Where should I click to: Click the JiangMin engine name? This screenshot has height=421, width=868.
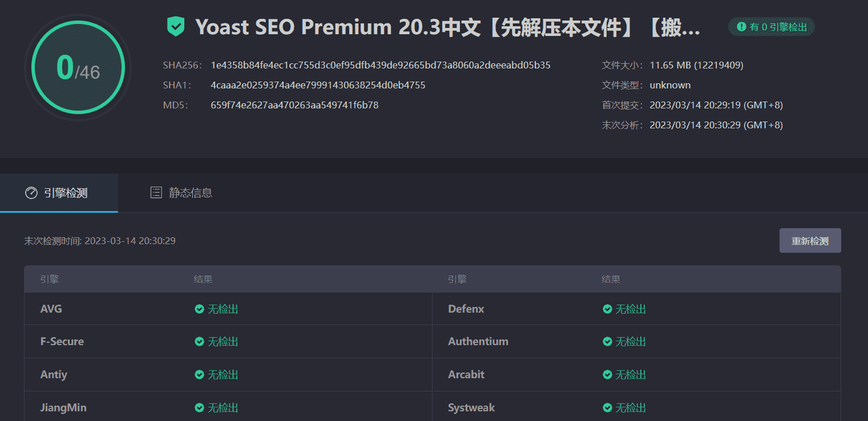point(63,408)
